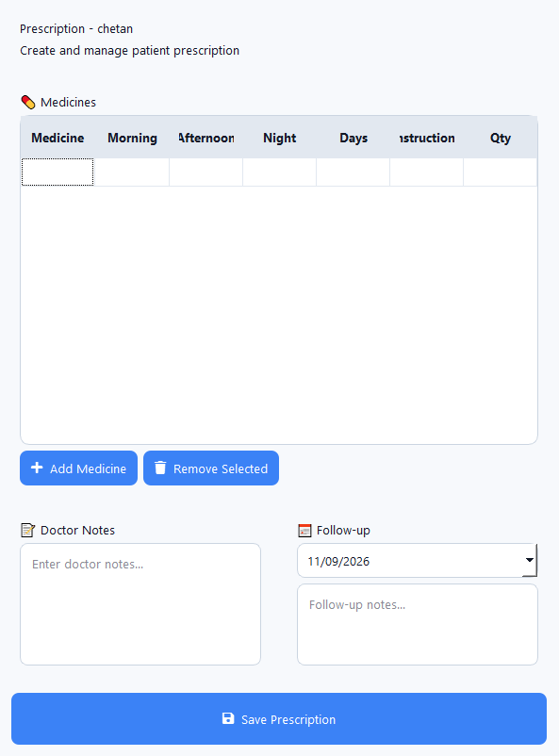The width and height of the screenshot is (559, 756).
Task: Click the Follow-up label
Action: 343,531
